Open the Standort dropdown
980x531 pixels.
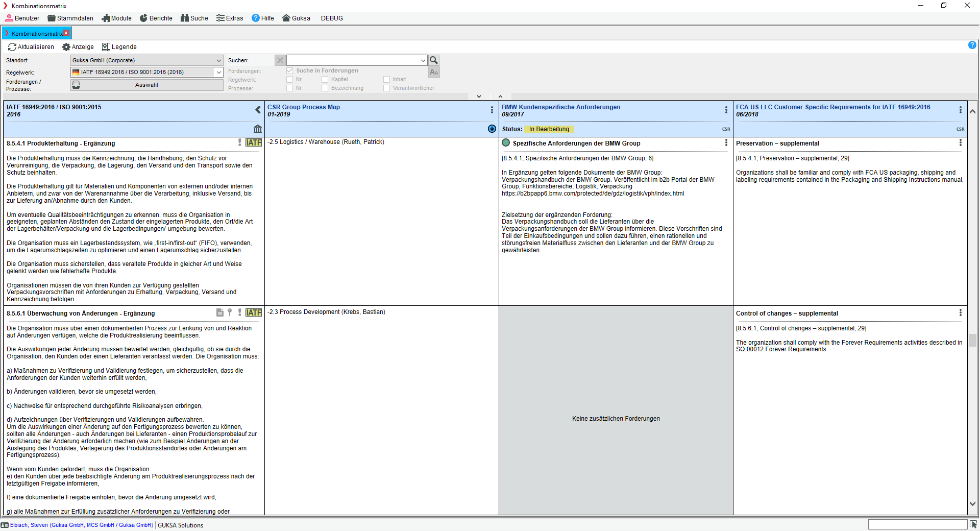tap(147, 60)
